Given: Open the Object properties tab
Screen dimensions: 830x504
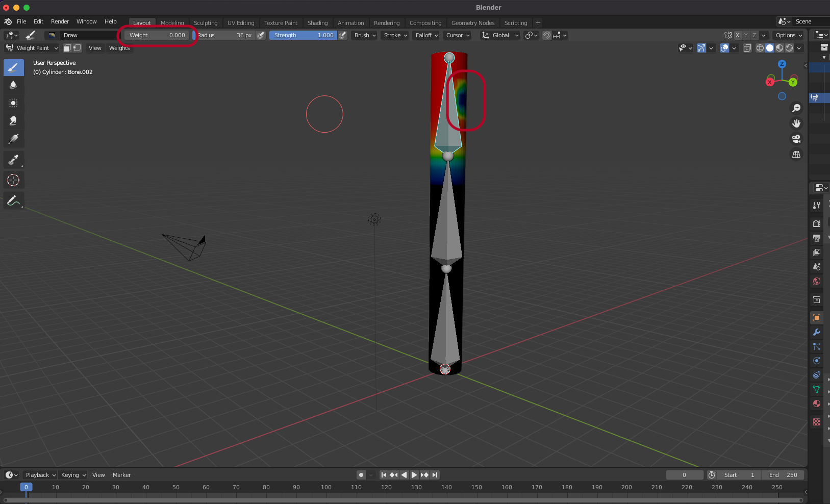Looking at the screenshot, I should pyautogui.click(x=817, y=317).
